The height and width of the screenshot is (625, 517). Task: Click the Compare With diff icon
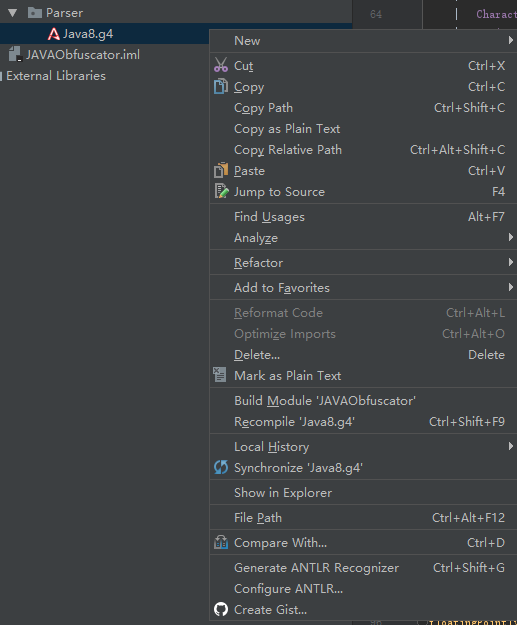click(x=221, y=542)
